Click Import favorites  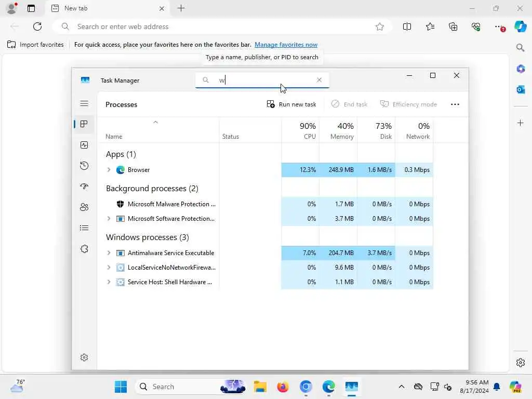[35, 45]
